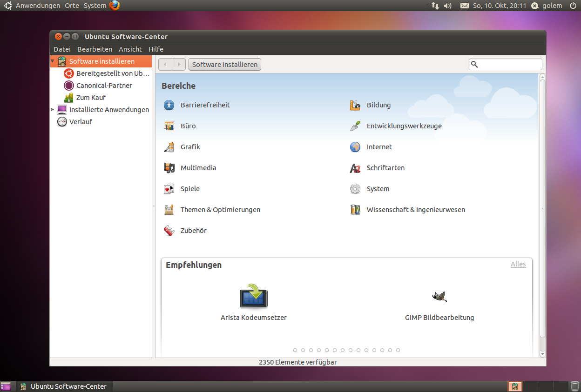Expand the Installierte Anwendungen tree node
Screen dimensions: 581x392
coord(52,110)
